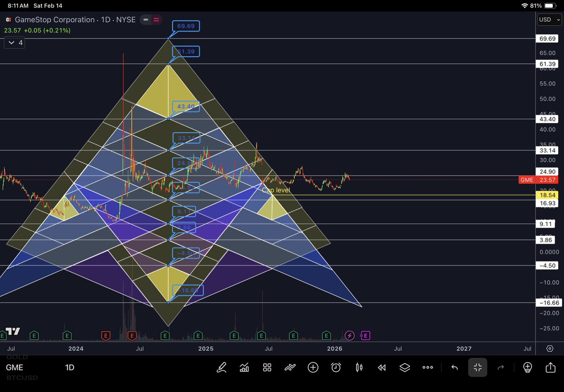Expand the collapsed legend showing 4
The height and width of the screenshot is (392, 564).
click(15, 43)
